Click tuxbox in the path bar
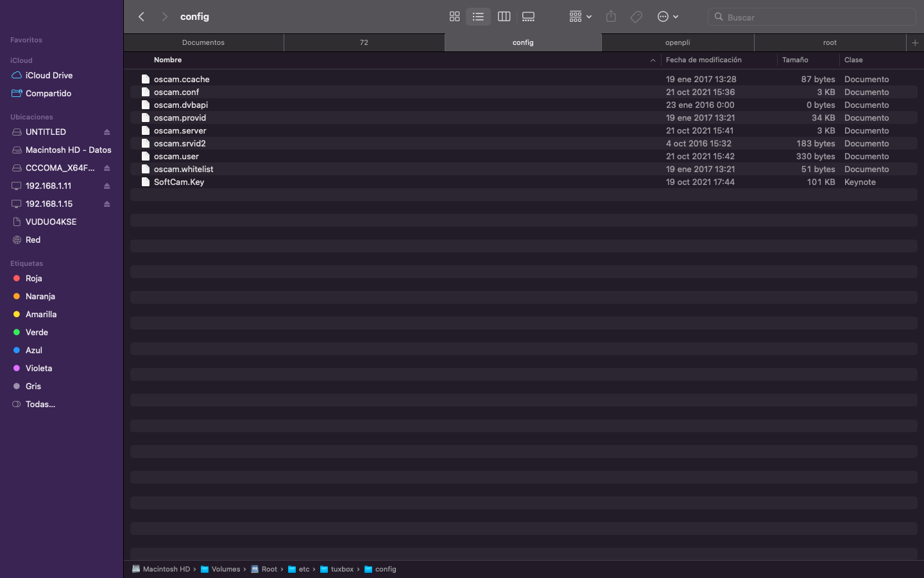Image resolution: width=924 pixels, height=578 pixels. tap(341, 569)
